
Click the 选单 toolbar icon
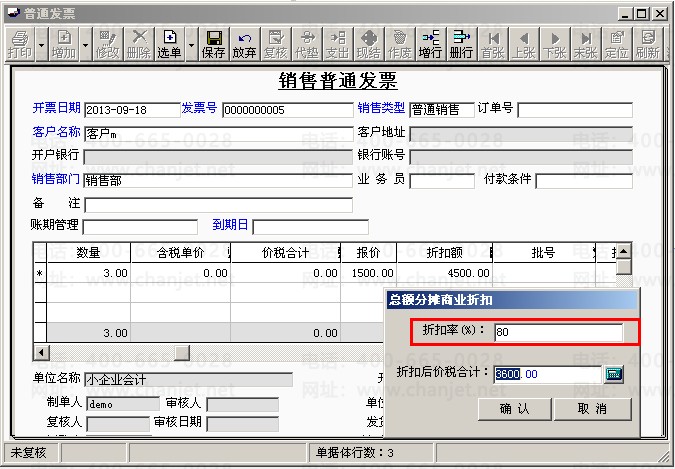(169, 44)
